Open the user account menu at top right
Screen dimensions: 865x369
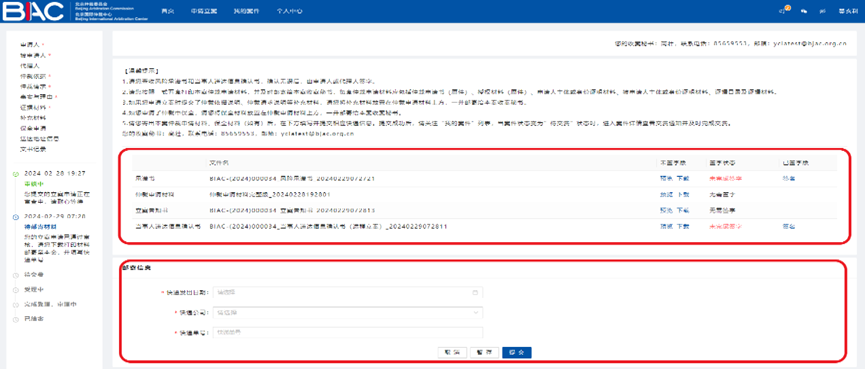[845, 11]
